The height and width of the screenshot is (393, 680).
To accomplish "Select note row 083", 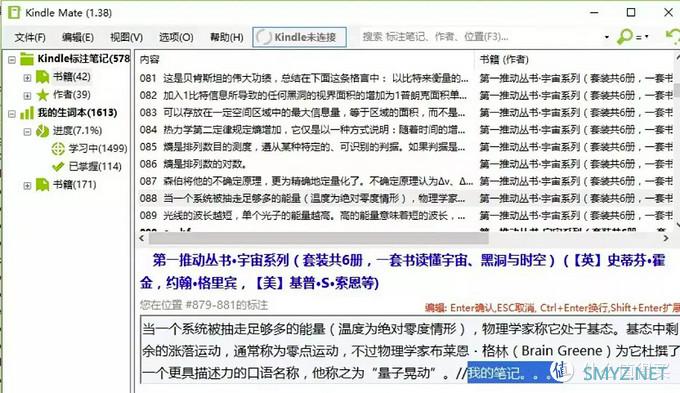I will click(405, 112).
